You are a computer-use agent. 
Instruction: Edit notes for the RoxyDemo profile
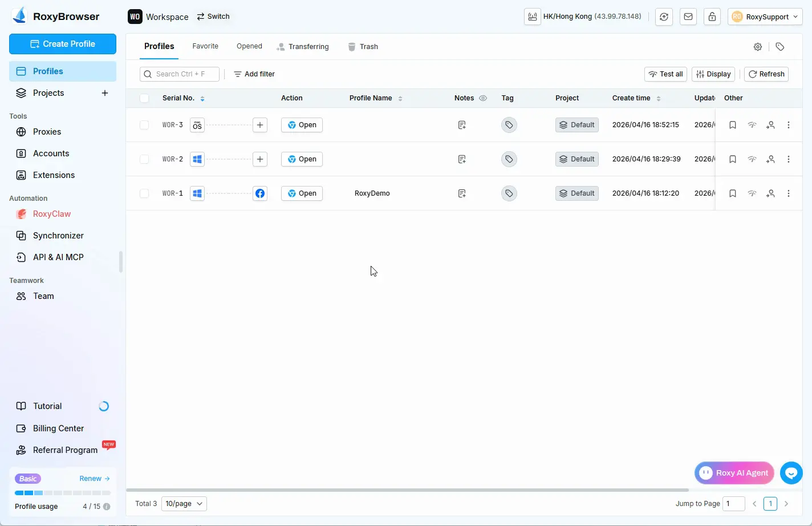[x=462, y=193]
